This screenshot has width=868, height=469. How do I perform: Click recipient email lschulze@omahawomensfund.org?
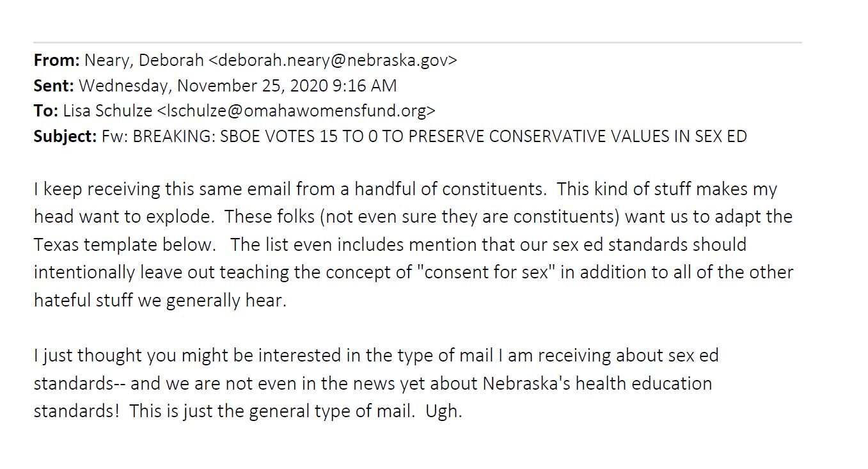tap(296, 111)
